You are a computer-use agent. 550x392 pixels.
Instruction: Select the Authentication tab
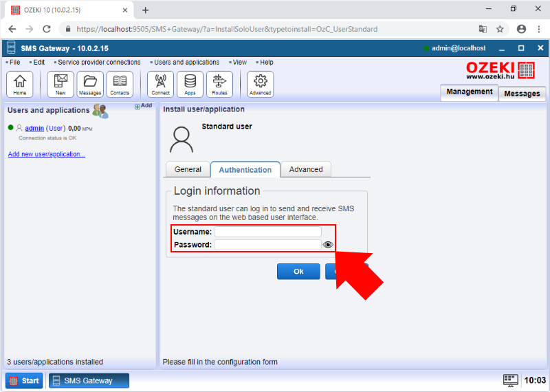[245, 169]
